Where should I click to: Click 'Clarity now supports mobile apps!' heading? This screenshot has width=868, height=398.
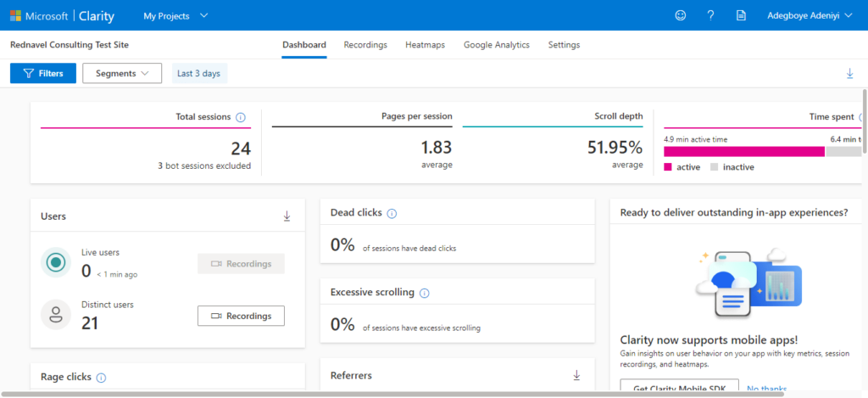709,339
